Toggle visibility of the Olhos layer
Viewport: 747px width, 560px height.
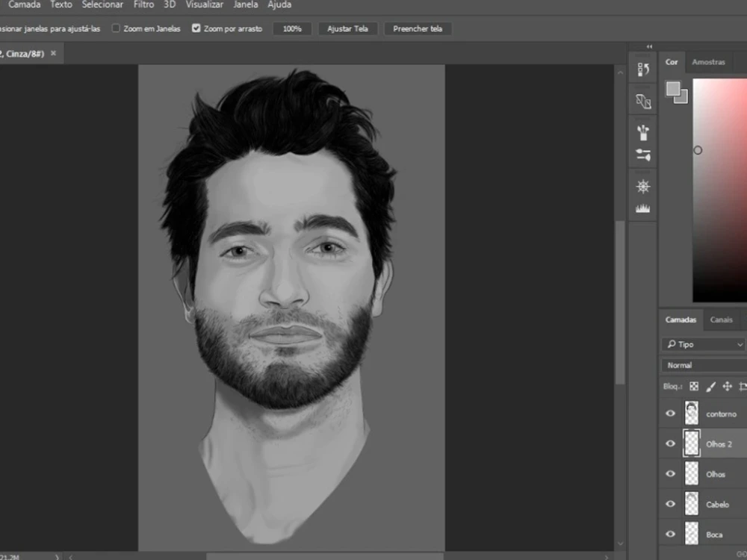coord(670,474)
